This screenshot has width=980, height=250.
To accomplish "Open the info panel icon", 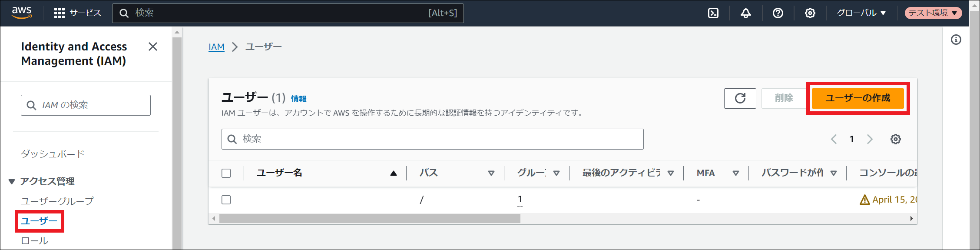I will [956, 40].
